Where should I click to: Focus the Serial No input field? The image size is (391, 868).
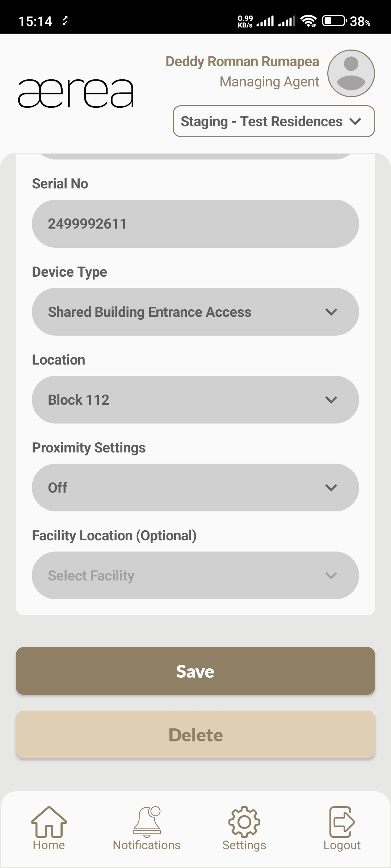(195, 224)
